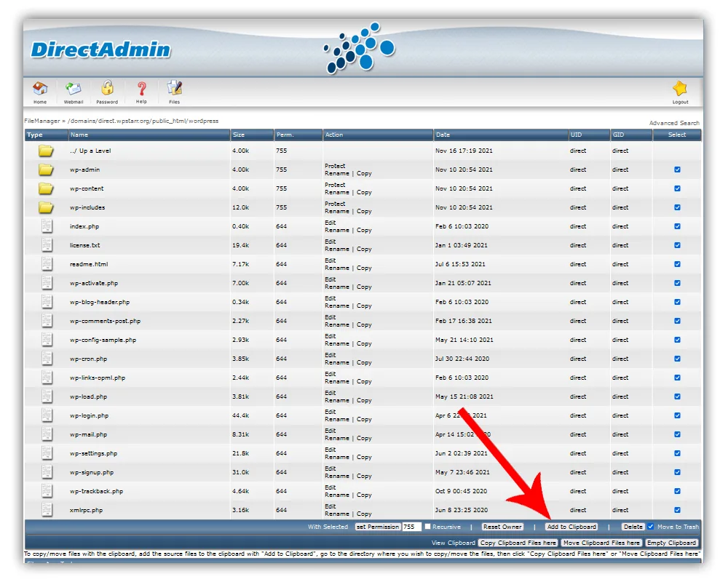Uncheck the license.txt select checkbox

click(x=677, y=245)
